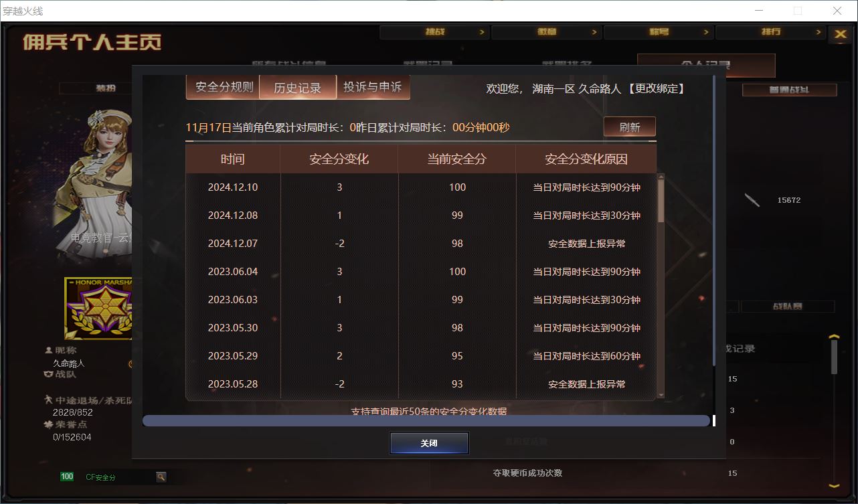The image size is (858, 504).
Task: Click the history table's top scroll arrow
Action: tap(661, 178)
